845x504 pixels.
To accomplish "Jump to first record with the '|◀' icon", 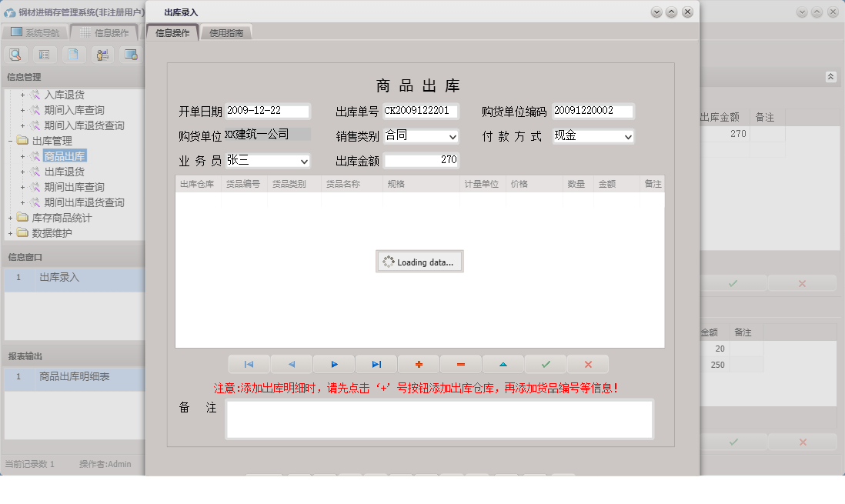I will tap(249, 363).
